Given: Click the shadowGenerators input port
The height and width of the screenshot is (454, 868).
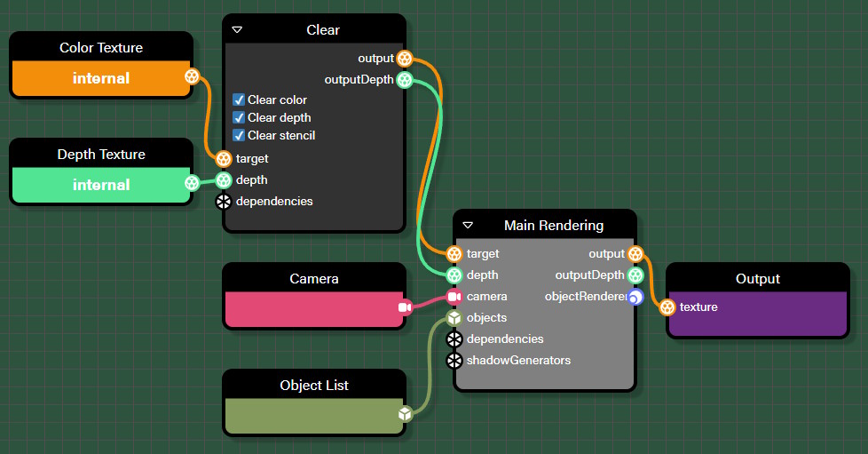Looking at the screenshot, I should pos(454,361).
